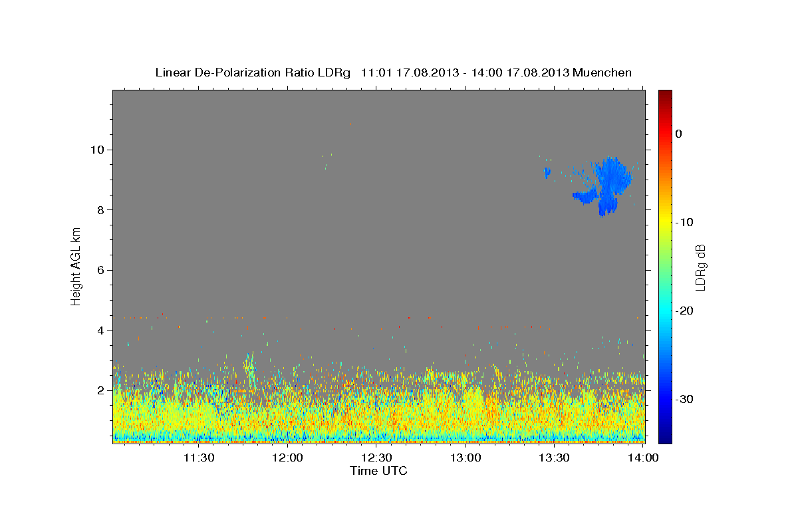This screenshot has height=532, width=798.
Task: Click the 12:30 time tick label
Action: 376,458
